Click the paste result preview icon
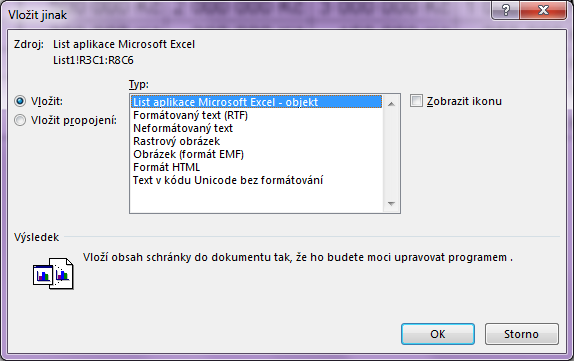The image size is (574, 361). point(53,273)
